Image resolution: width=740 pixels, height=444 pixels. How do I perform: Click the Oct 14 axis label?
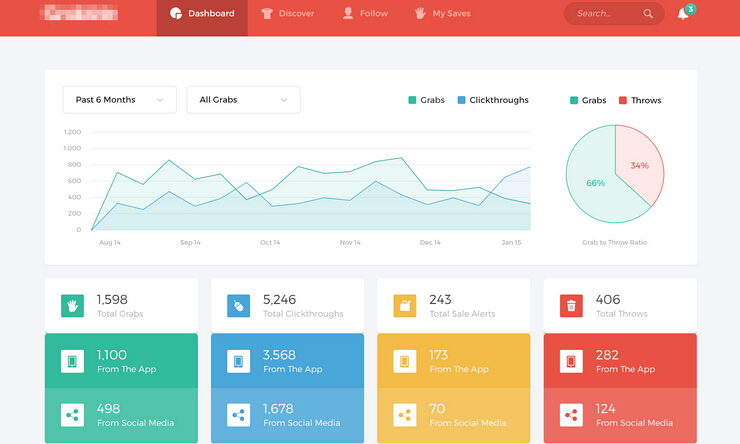tap(270, 243)
